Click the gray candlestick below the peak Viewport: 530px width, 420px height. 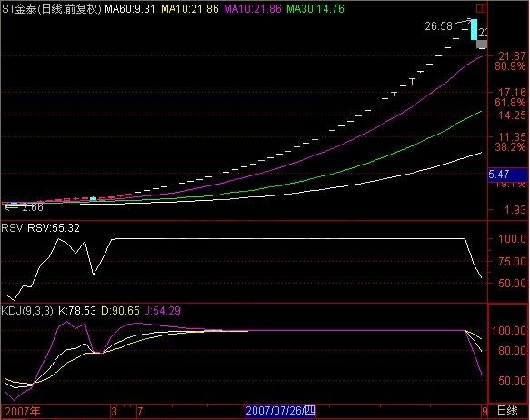point(482,44)
